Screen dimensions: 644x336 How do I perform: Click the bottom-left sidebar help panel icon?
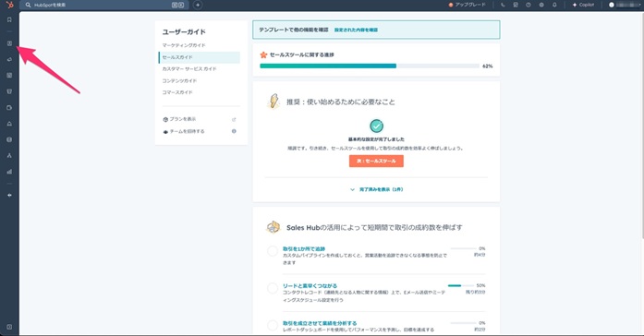9,327
